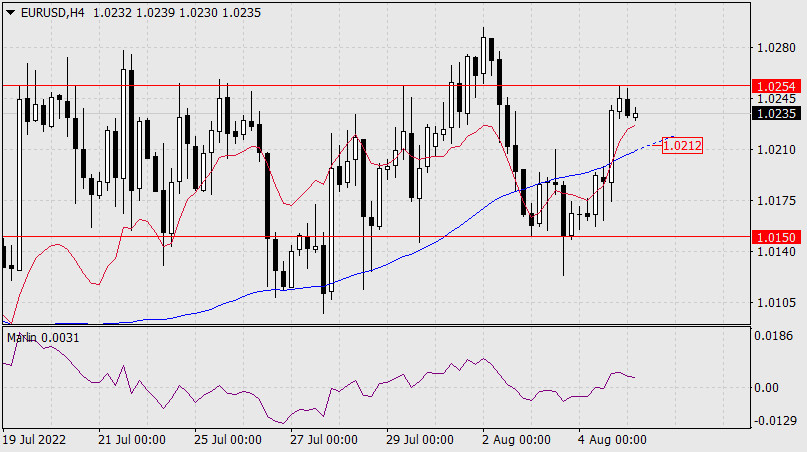Select the lower red horizontal line at 1.0150
807x452 pixels.
coord(376,237)
